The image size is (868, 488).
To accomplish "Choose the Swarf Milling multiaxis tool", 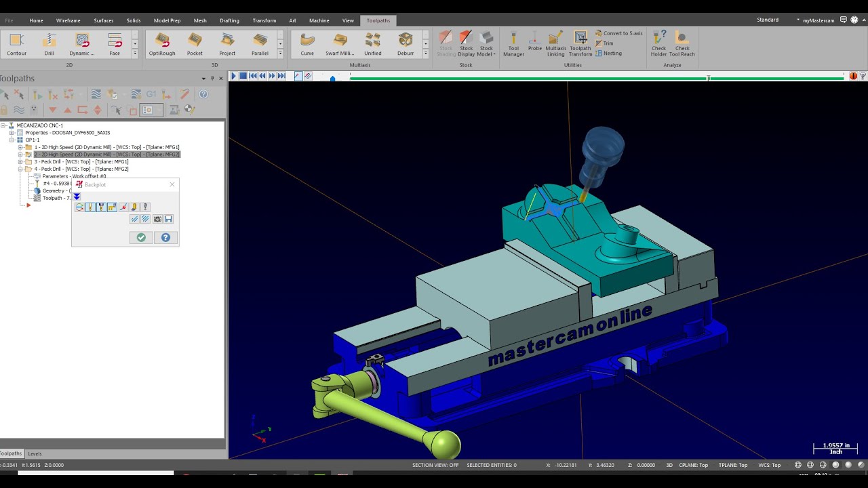I will coord(340,44).
